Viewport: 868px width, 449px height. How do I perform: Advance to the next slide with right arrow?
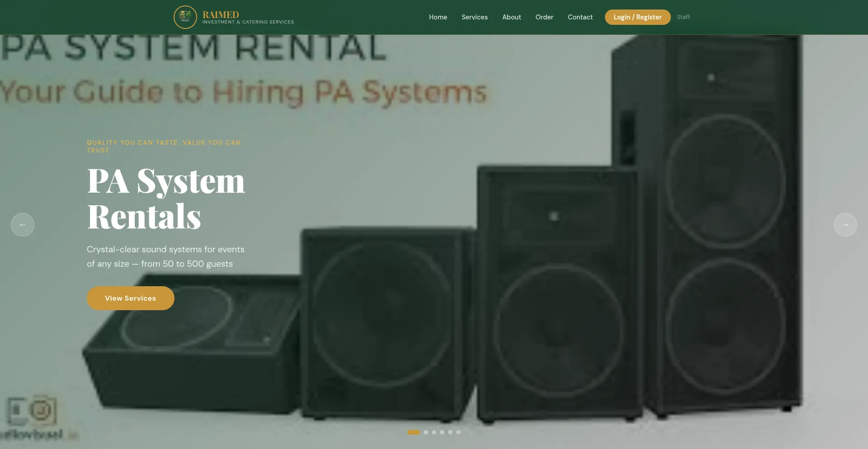(845, 225)
